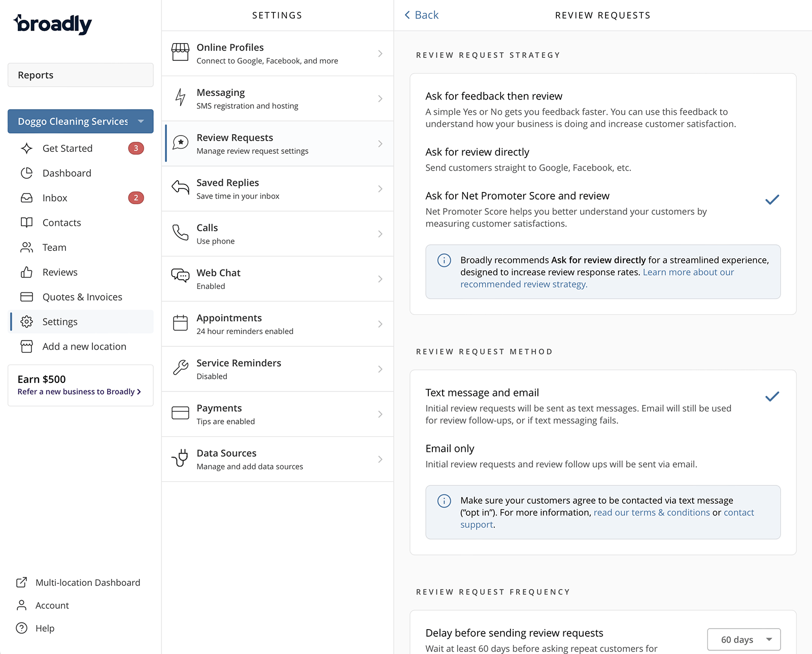This screenshot has height=654, width=812.
Task: Click the checkmark for Text message and email
Action: tap(772, 397)
